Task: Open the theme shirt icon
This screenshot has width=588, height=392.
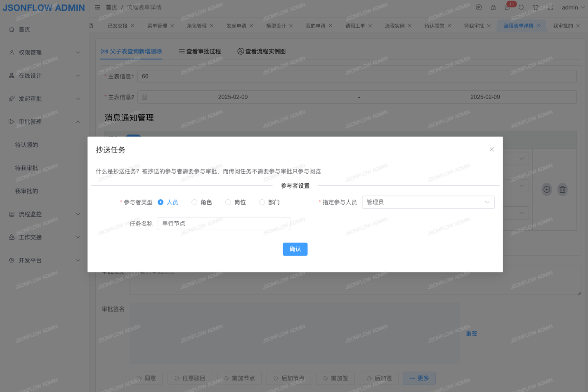Action: pyautogui.click(x=536, y=7)
